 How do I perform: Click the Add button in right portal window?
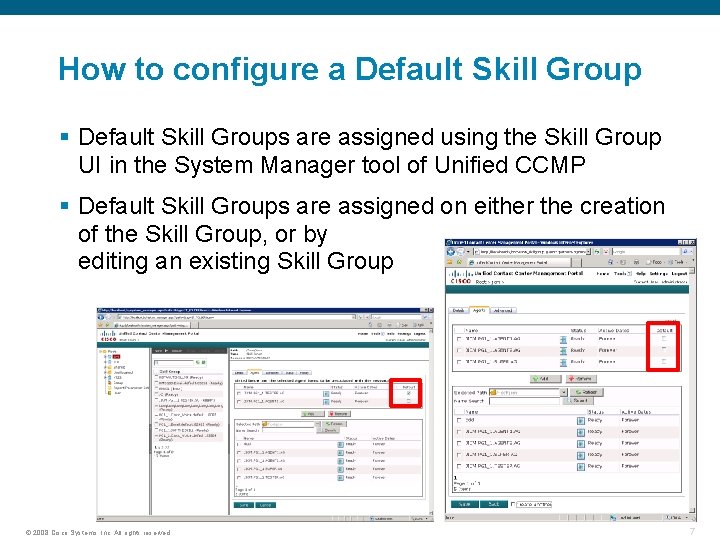pyautogui.click(x=546, y=379)
